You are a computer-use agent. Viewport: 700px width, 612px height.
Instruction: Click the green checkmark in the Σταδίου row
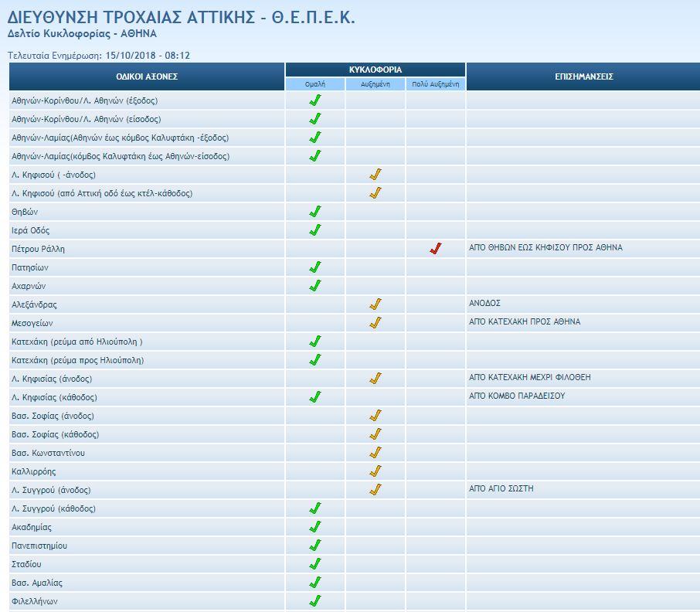pos(314,564)
